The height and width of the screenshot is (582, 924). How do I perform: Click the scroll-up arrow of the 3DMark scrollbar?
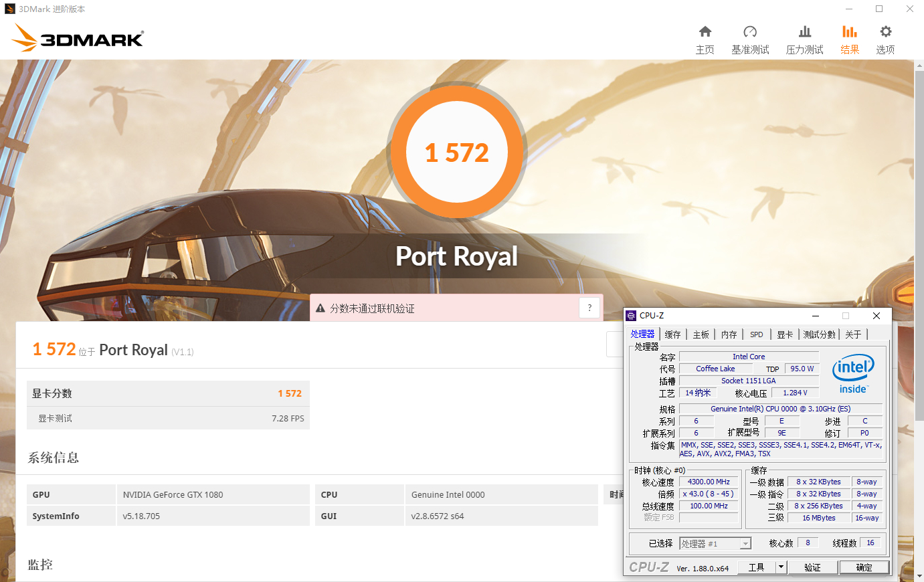click(919, 65)
